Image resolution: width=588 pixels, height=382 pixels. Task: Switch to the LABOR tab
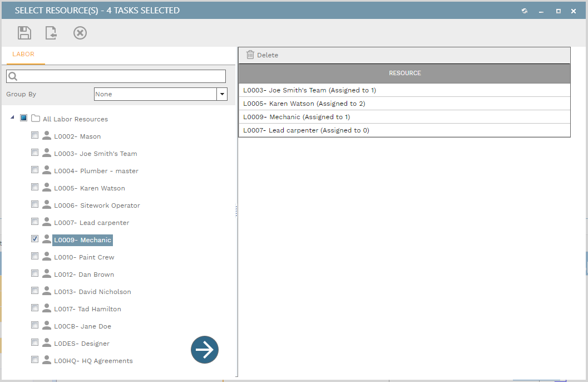click(23, 55)
